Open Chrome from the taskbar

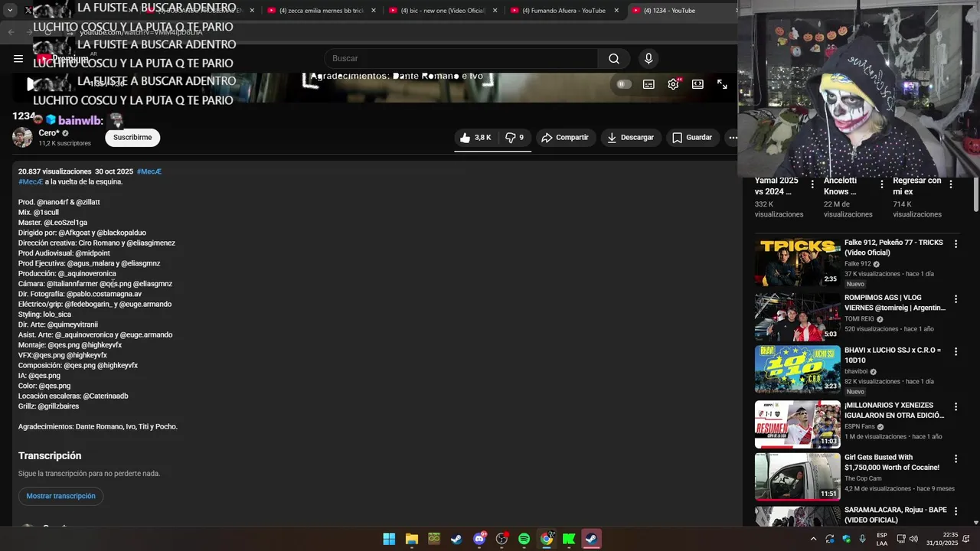(x=547, y=539)
